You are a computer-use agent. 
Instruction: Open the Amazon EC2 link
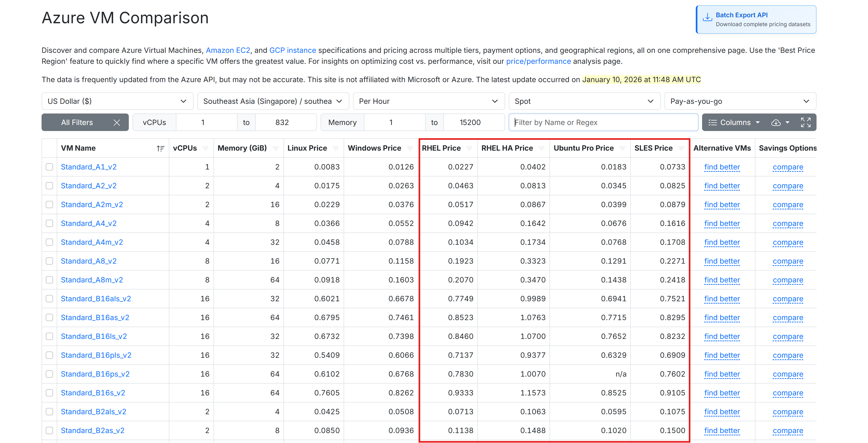pos(228,50)
